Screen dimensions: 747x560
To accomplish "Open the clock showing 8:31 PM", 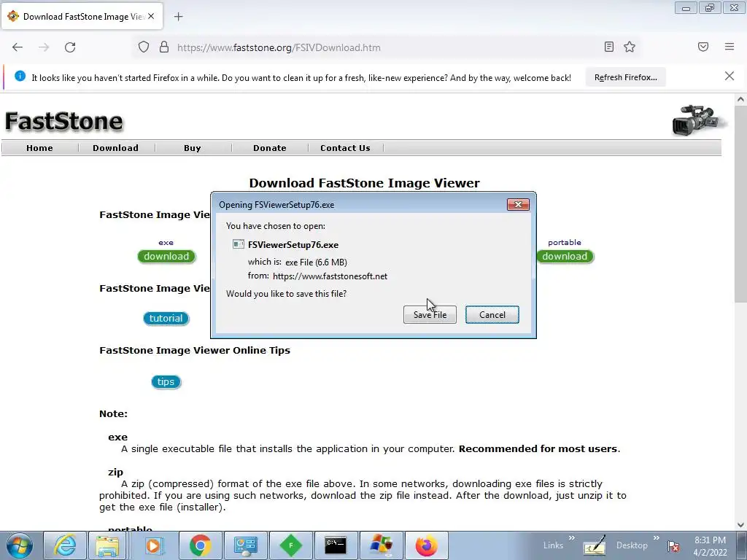I will (x=710, y=546).
